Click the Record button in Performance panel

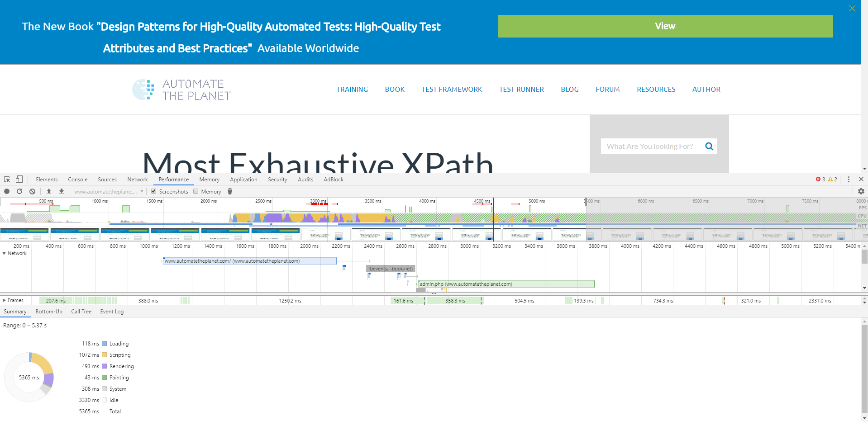click(x=7, y=191)
